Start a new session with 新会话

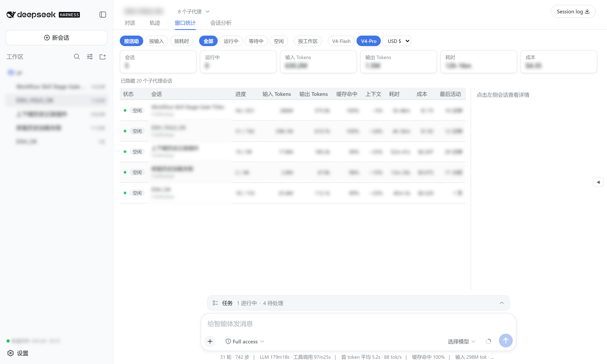click(57, 38)
